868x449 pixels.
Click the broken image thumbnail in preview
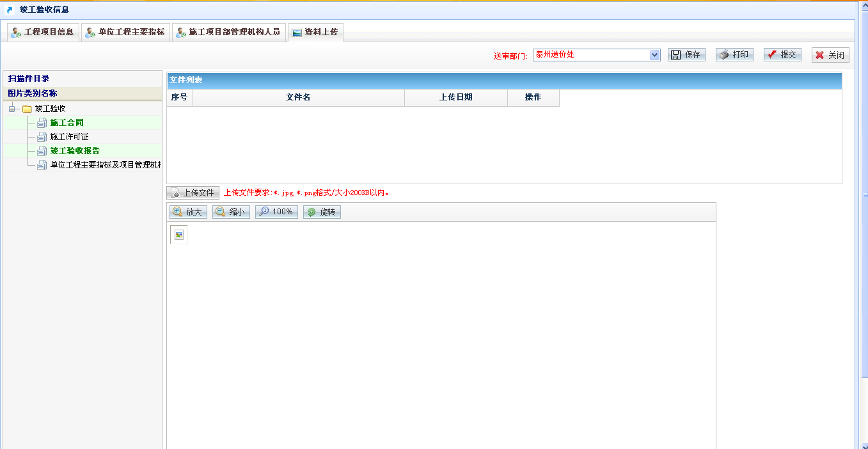179,235
